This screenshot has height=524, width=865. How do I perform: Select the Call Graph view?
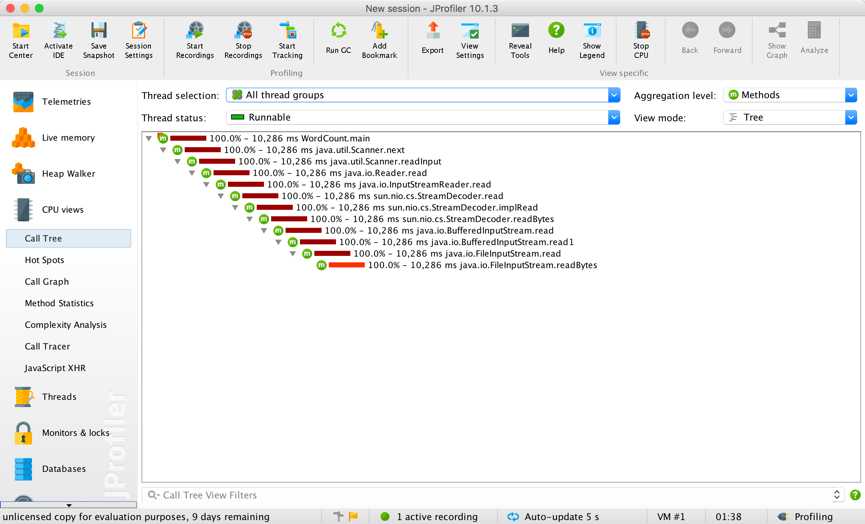tap(47, 281)
